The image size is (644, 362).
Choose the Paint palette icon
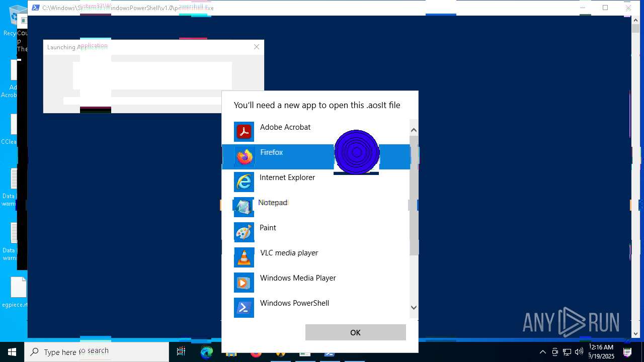point(244,232)
